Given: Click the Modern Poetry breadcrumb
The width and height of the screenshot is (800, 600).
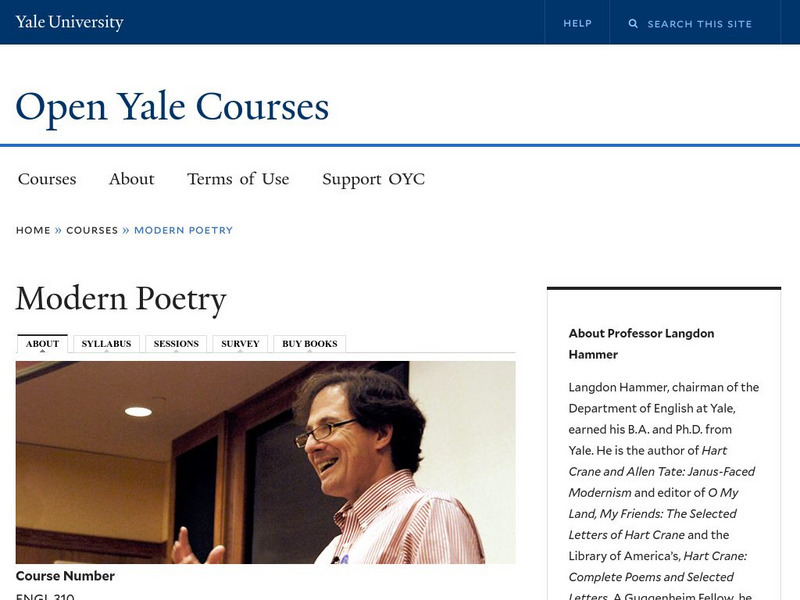Looking at the screenshot, I should pyautogui.click(x=183, y=230).
